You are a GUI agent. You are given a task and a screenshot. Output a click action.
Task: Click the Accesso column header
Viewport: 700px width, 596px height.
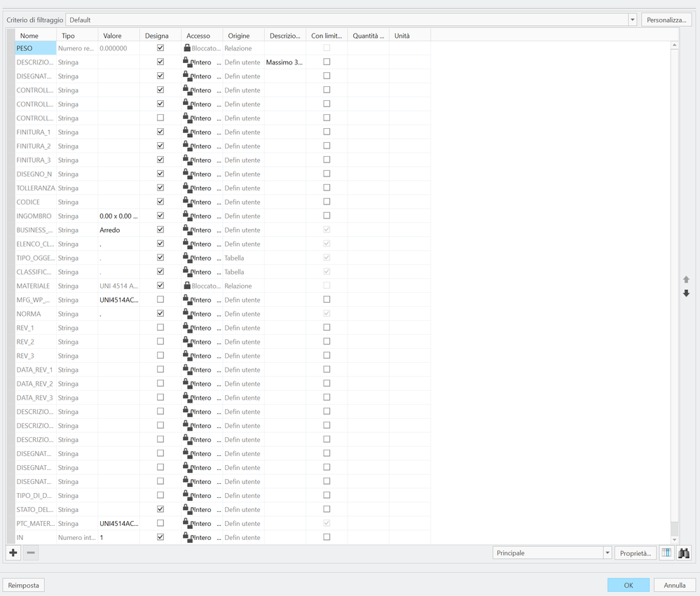pyautogui.click(x=202, y=36)
